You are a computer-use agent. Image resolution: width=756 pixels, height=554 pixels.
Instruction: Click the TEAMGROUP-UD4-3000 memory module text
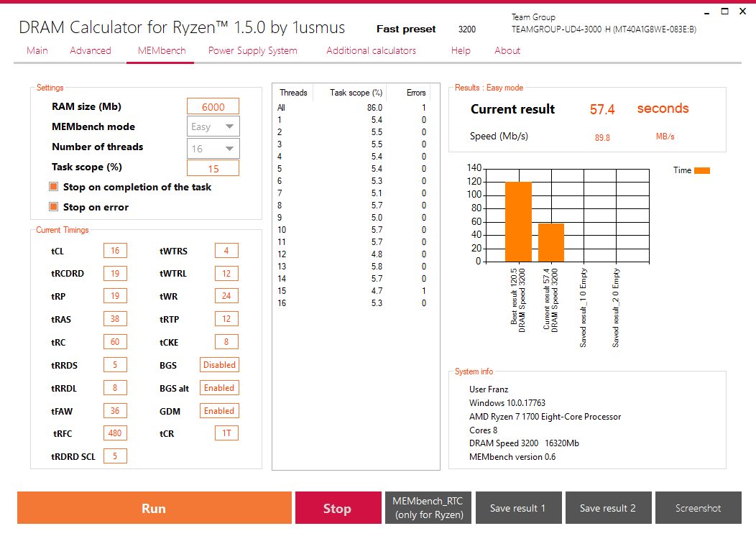click(604, 29)
